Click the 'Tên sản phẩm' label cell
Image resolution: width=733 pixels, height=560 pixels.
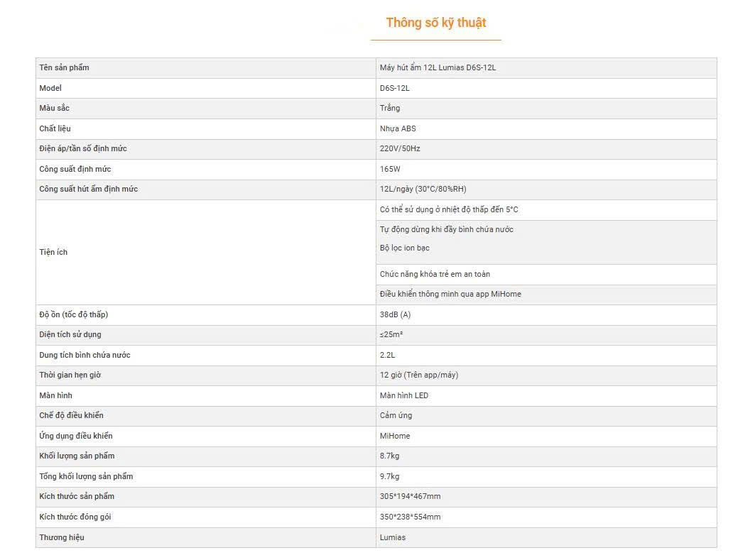coord(64,68)
